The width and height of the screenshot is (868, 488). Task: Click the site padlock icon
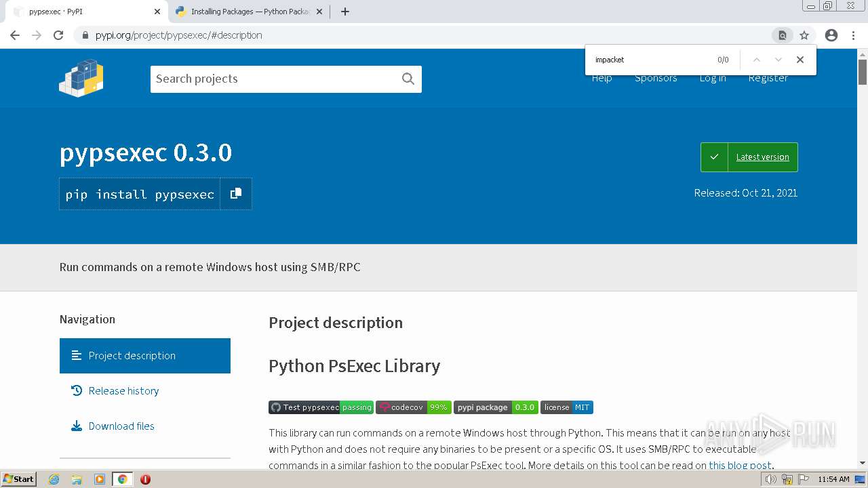coord(85,35)
